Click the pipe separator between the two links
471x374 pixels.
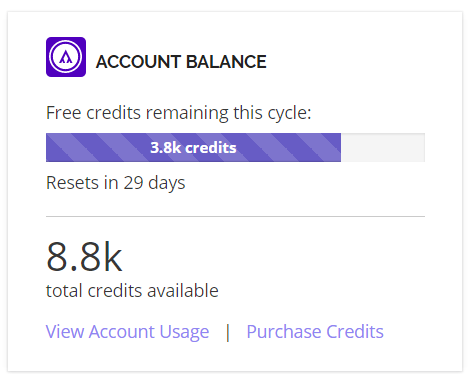coord(228,332)
